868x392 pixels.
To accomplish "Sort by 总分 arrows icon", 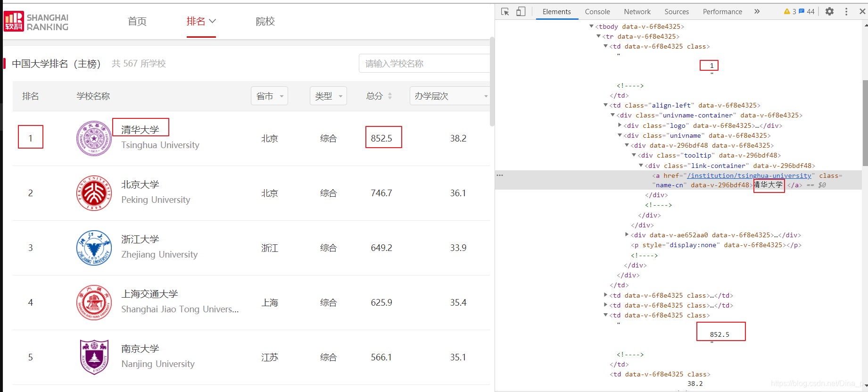I will 390,96.
